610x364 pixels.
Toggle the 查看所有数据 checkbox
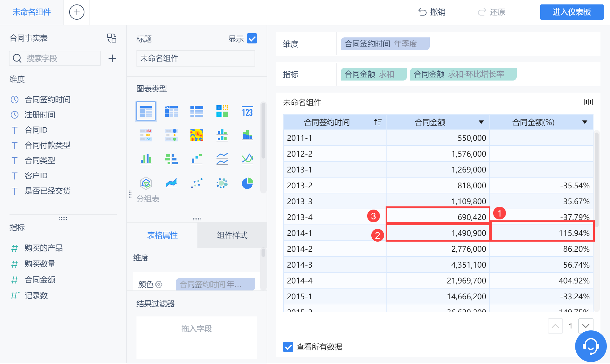pos(288,347)
